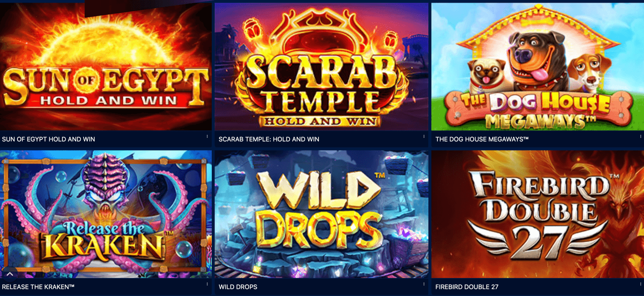Click the RELEASE THE KRAKEN title text
The height and width of the screenshot is (296, 644).
tap(38, 287)
